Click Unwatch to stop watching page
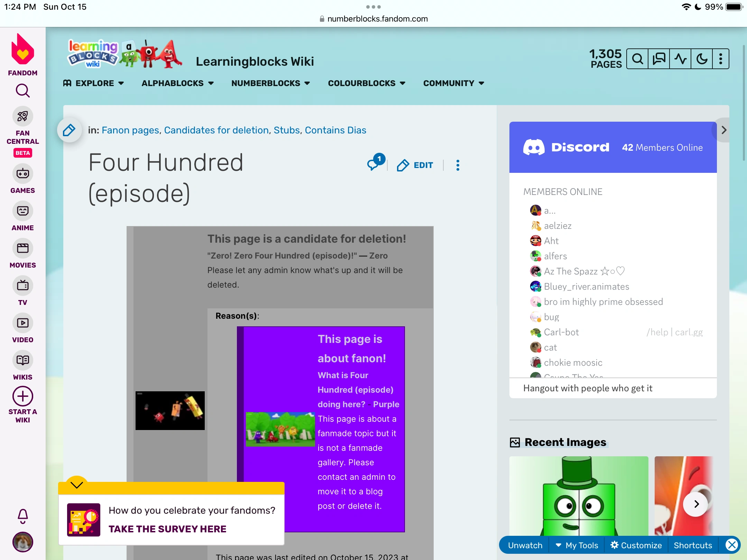 525,545
